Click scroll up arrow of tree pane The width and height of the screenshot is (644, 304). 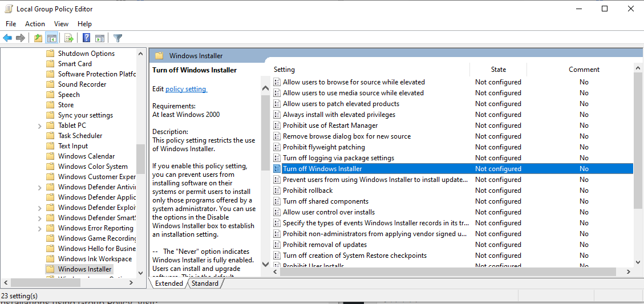(x=140, y=54)
